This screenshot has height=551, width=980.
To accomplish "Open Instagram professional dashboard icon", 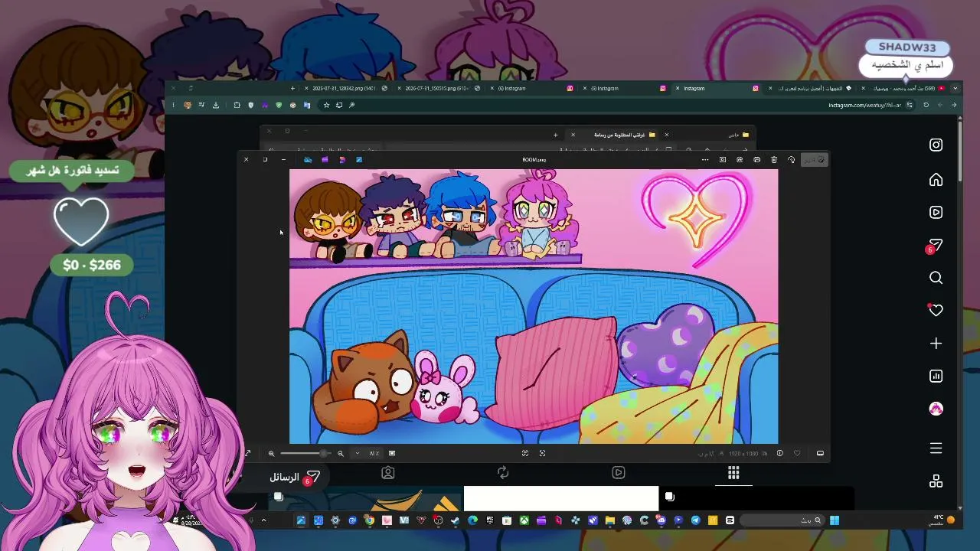I will [x=936, y=377].
